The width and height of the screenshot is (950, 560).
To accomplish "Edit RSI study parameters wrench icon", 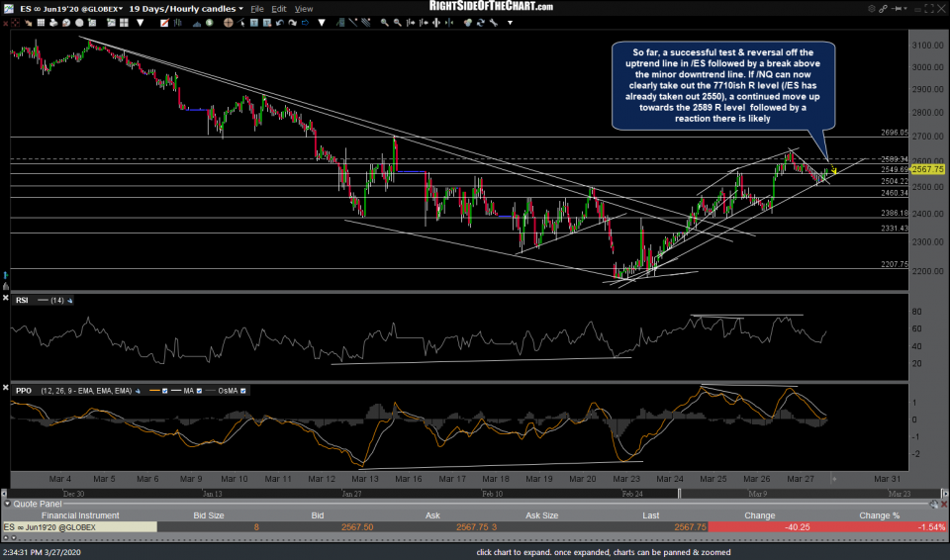I will (x=69, y=301).
